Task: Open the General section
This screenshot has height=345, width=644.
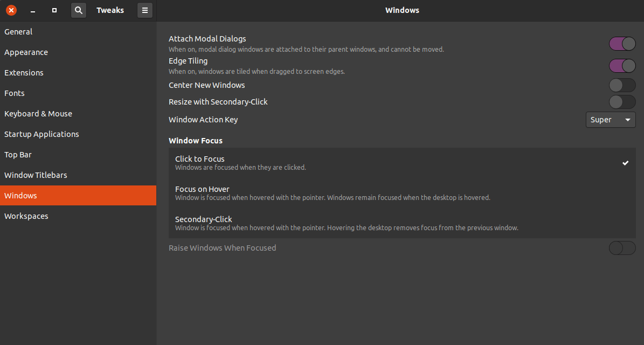Action: coord(18,31)
